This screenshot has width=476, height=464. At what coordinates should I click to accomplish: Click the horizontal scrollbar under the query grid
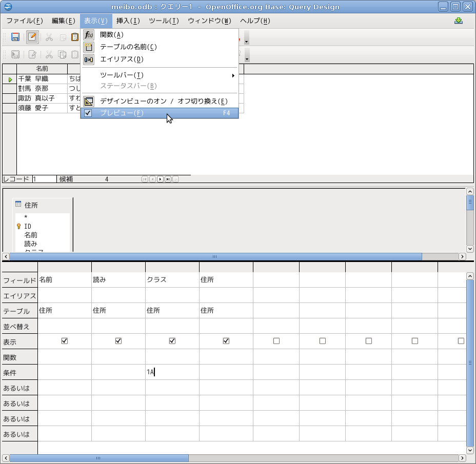tap(308, 458)
